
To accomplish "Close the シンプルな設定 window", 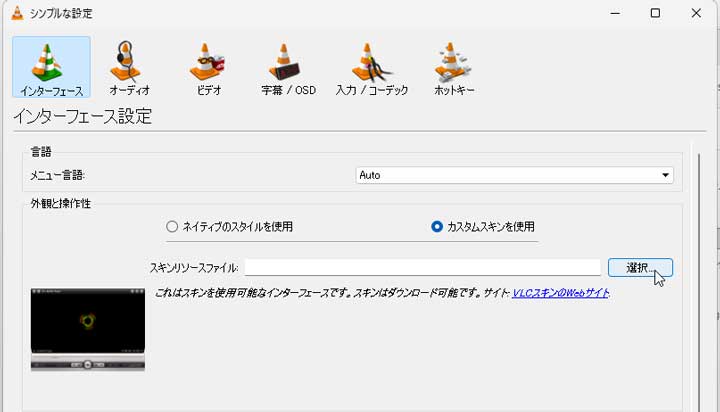I will (696, 13).
